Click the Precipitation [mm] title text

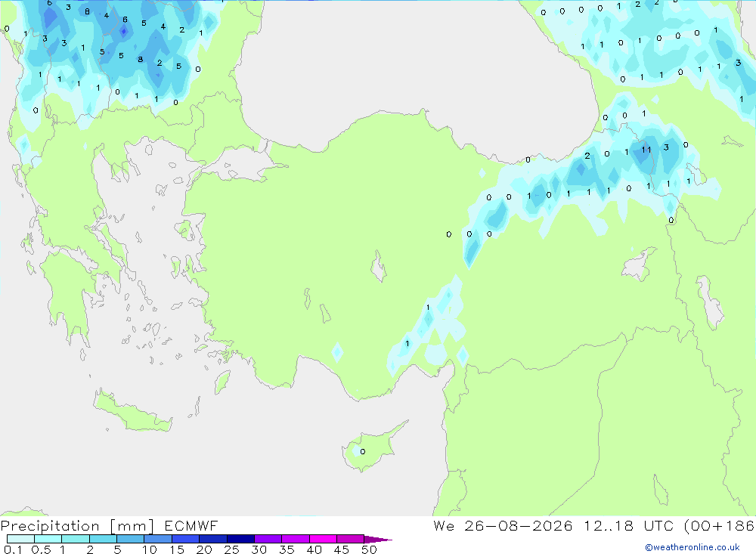point(77,526)
